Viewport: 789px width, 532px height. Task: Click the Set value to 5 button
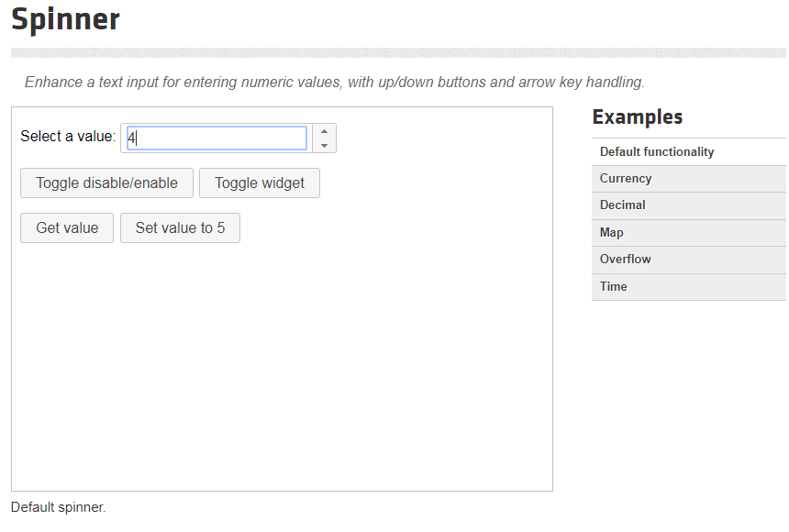pyautogui.click(x=180, y=228)
